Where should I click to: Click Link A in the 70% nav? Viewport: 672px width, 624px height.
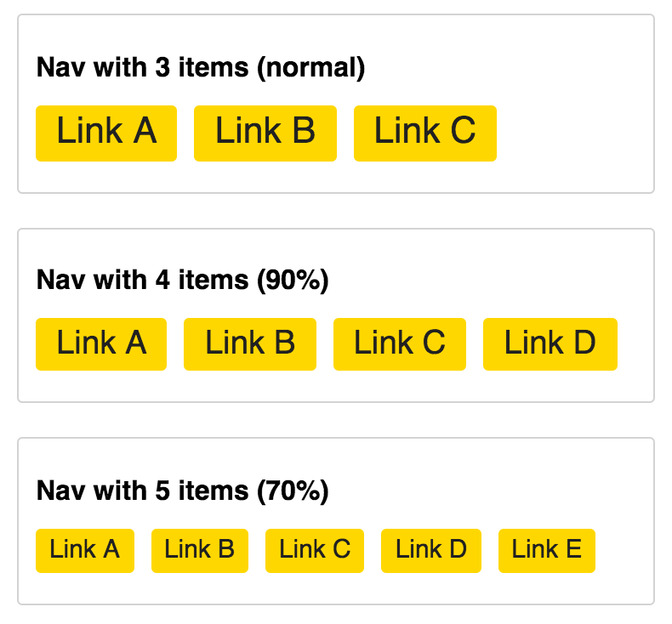tap(85, 550)
